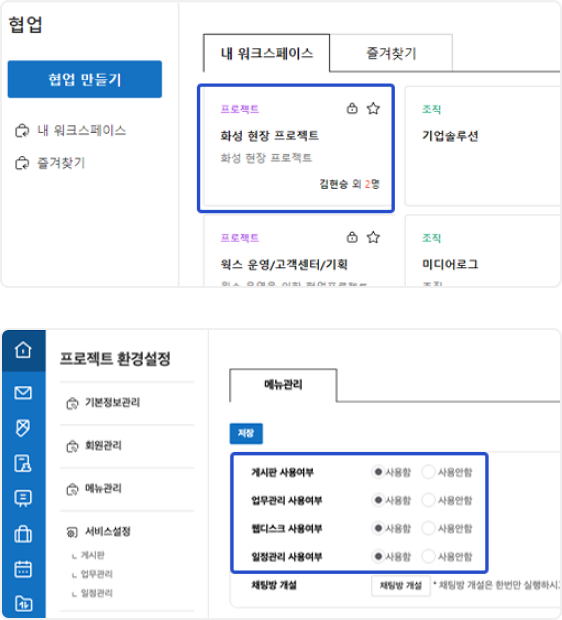Click icon beside 즐겨찾기 in left menu
Image resolution: width=562 pixels, height=620 pixels.
coord(22,163)
